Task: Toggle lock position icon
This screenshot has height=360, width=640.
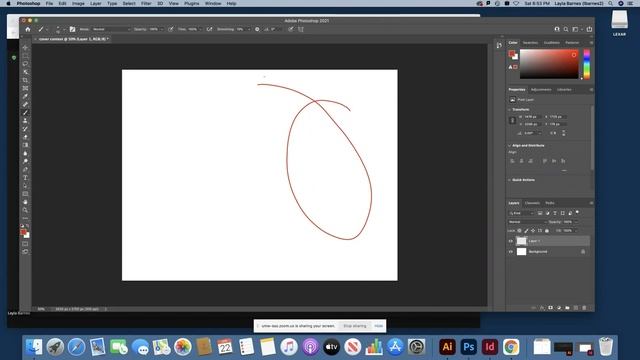Action: click(x=533, y=231)
